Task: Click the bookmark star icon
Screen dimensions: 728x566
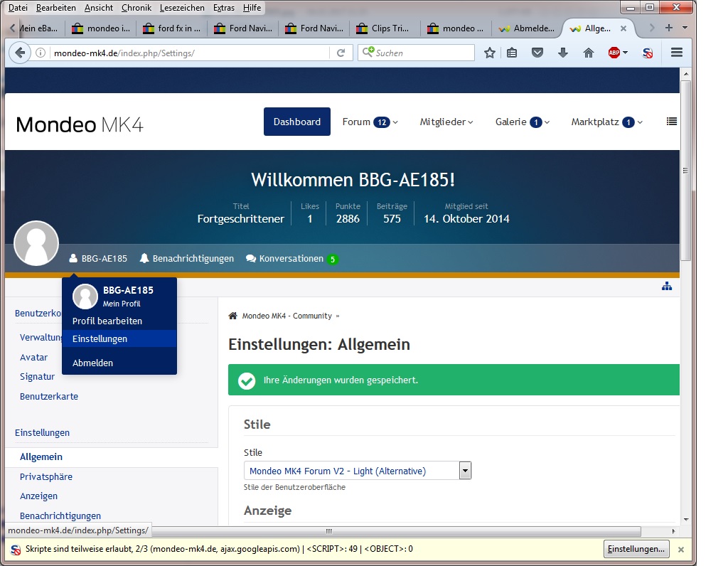Action: [489, 53]
